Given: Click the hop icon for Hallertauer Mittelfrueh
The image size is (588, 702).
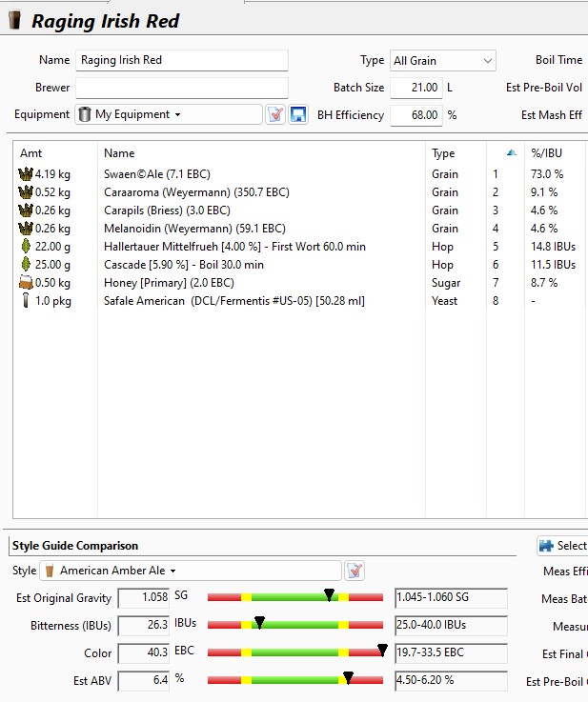Looking at the screenshot, I should 25,247.
